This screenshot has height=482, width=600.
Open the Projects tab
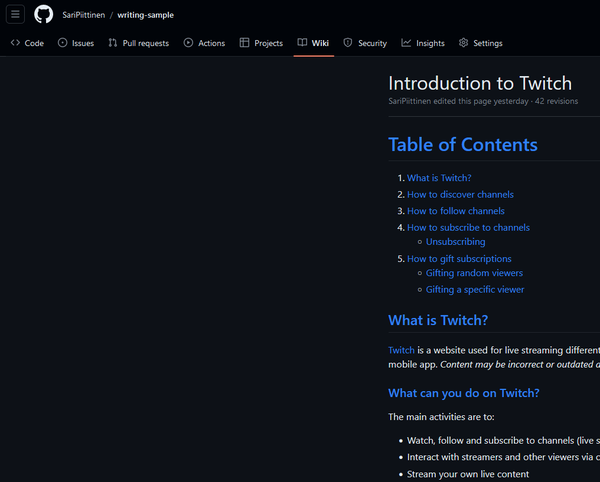(x=261, y=43)
